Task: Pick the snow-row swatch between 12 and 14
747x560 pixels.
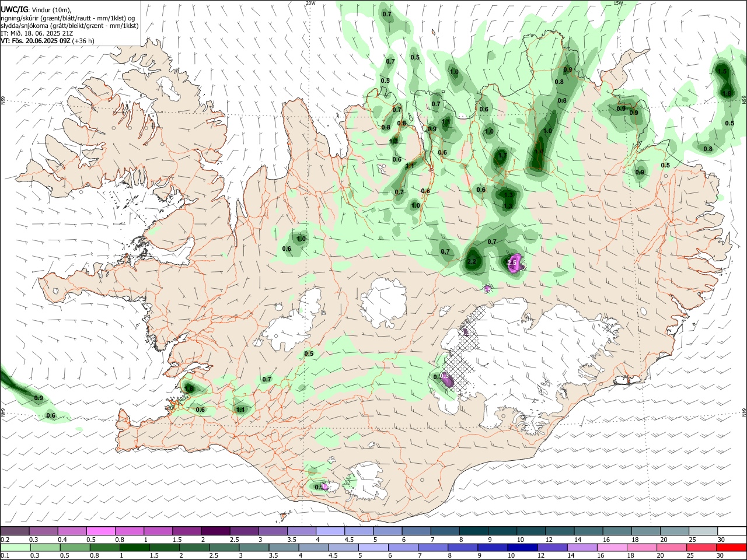Action: [x=560, y=531]
